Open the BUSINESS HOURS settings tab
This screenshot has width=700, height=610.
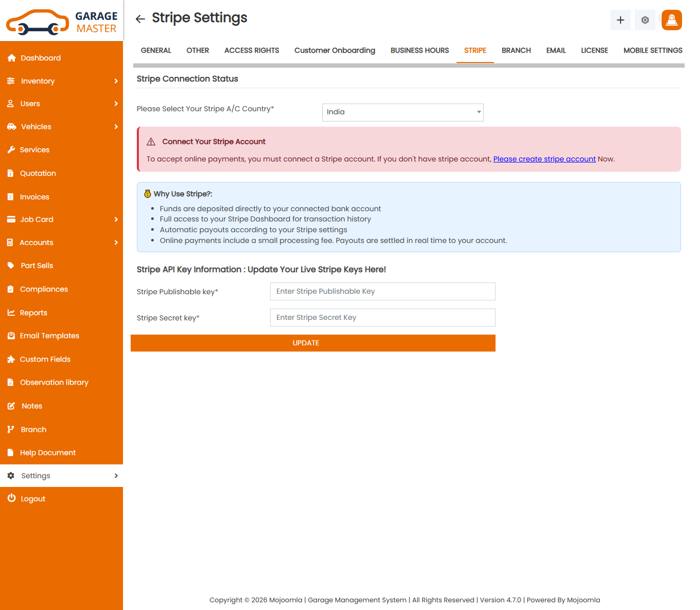(419, 50)
